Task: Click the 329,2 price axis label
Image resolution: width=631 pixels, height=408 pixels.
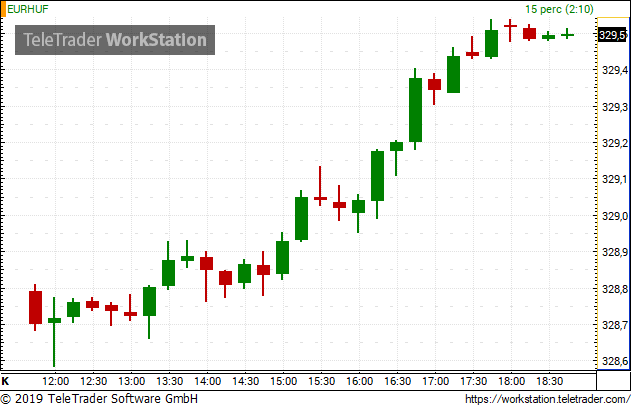Action: pyautogui.click(x=615, y=143)
